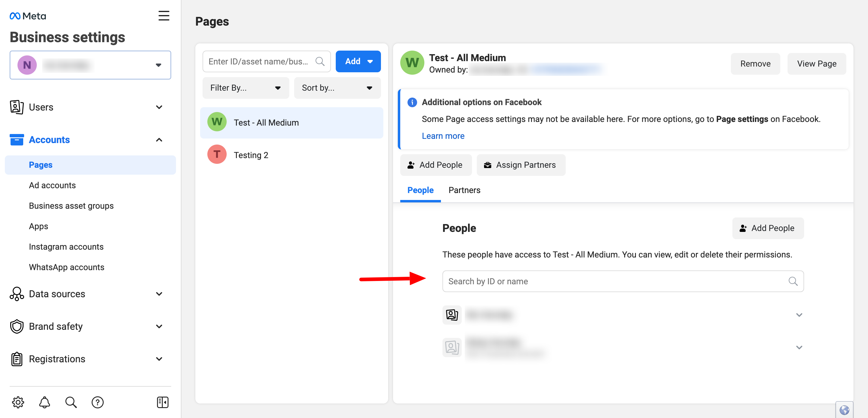This screenshot has width=868, height=418.
Task: Open the blue Add dropdown button
Action: (x=358, y=61)
